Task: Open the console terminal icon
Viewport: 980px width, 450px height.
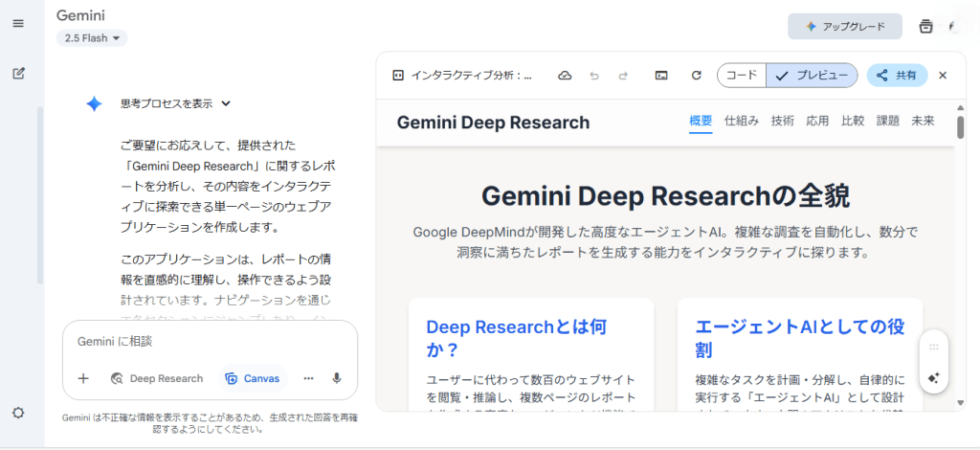Action: coord(661,76)
